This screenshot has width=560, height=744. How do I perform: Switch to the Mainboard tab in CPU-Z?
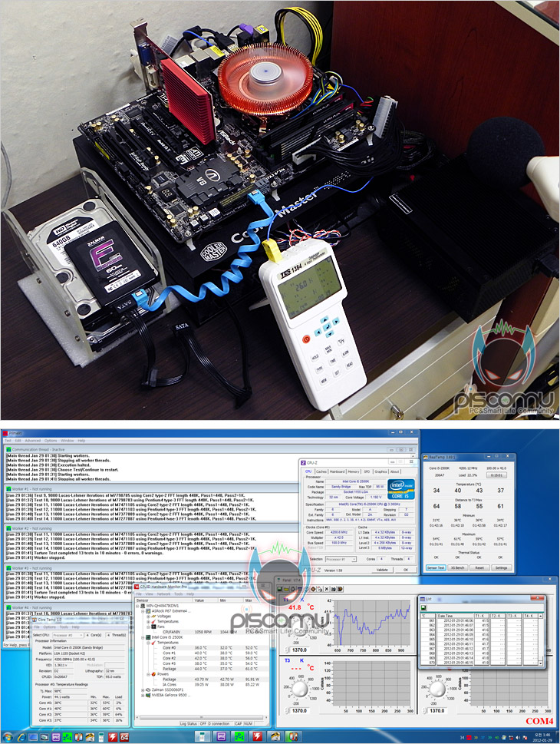coord(337,471)
